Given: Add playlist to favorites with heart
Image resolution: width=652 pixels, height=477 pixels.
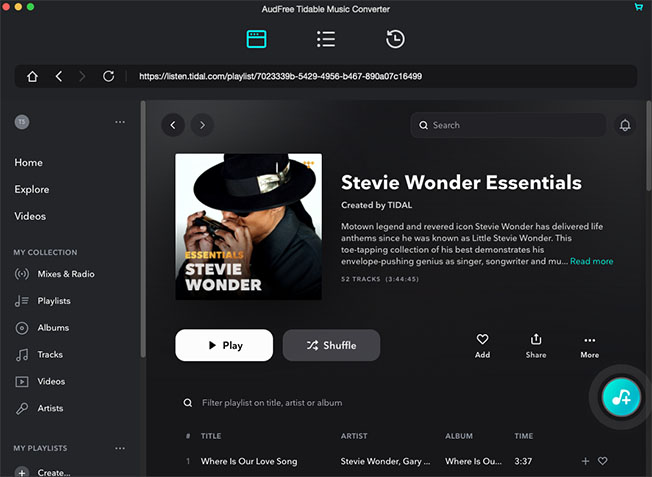Looking at the screenshot, I should tap(482, 346).
